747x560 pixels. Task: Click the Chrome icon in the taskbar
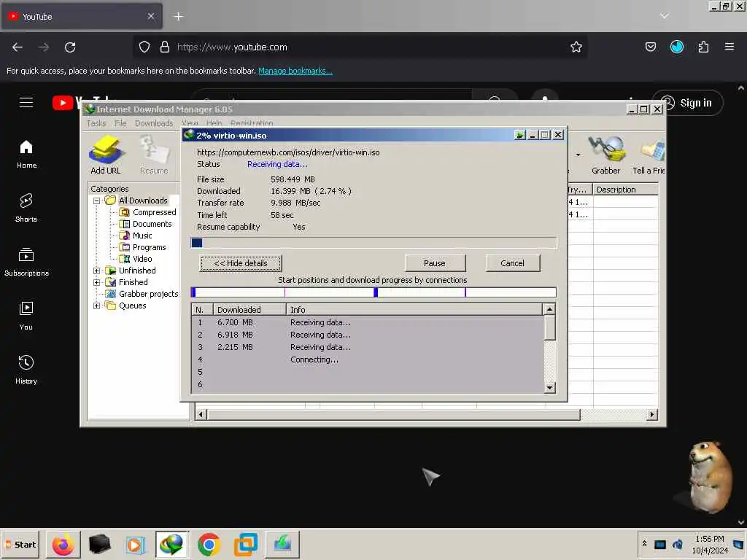click(x=209, y=544)
